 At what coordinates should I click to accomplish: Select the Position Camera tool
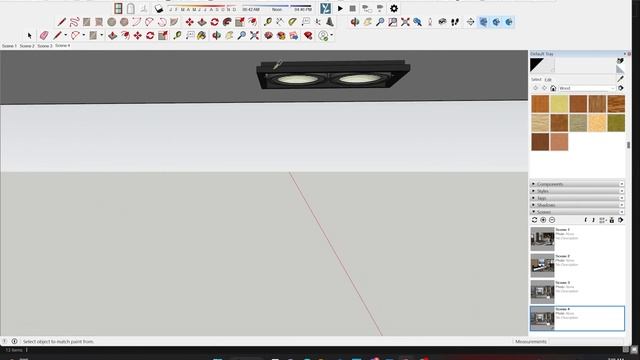click(x=430, y=22)
